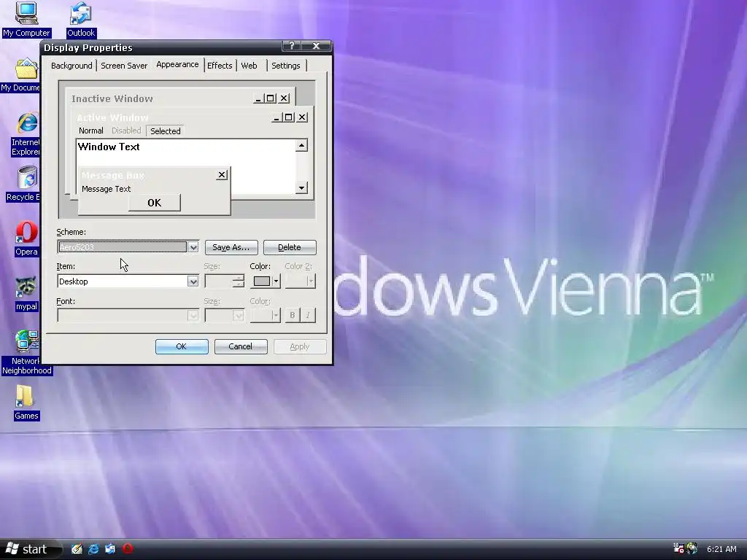The height and width of the screenshot is (560, 747).
Task: Click Message Text in the preview
Action: [x=106, y=189]
